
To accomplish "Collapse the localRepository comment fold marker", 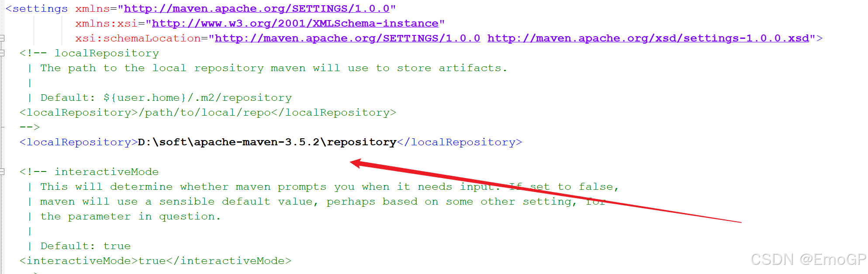I will [x=2, y=53].
